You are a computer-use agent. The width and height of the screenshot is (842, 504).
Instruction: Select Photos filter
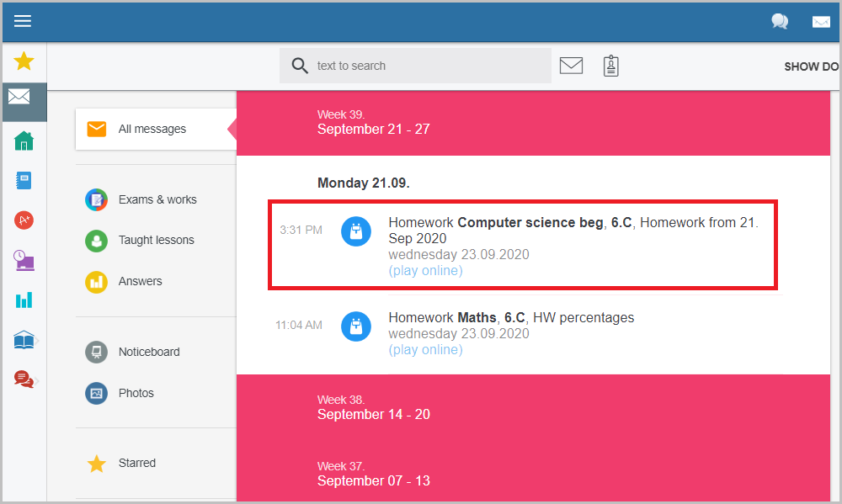(136, 393)
